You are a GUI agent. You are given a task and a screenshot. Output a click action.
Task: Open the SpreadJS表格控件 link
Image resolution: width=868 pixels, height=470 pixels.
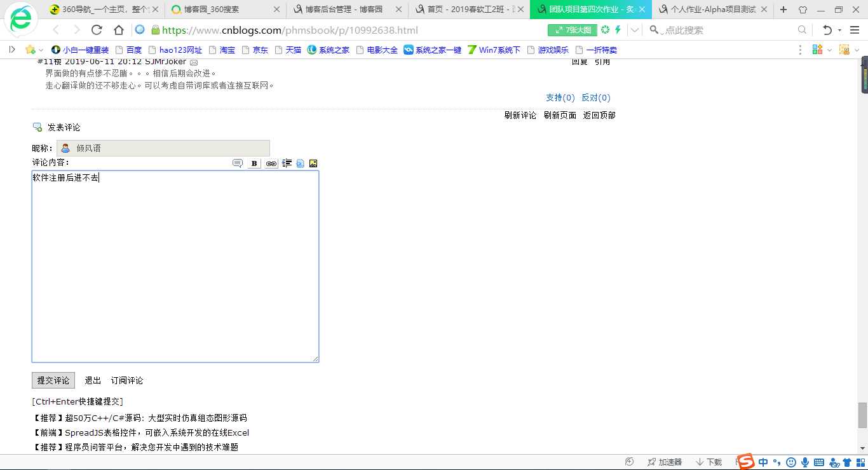point(157,432)
